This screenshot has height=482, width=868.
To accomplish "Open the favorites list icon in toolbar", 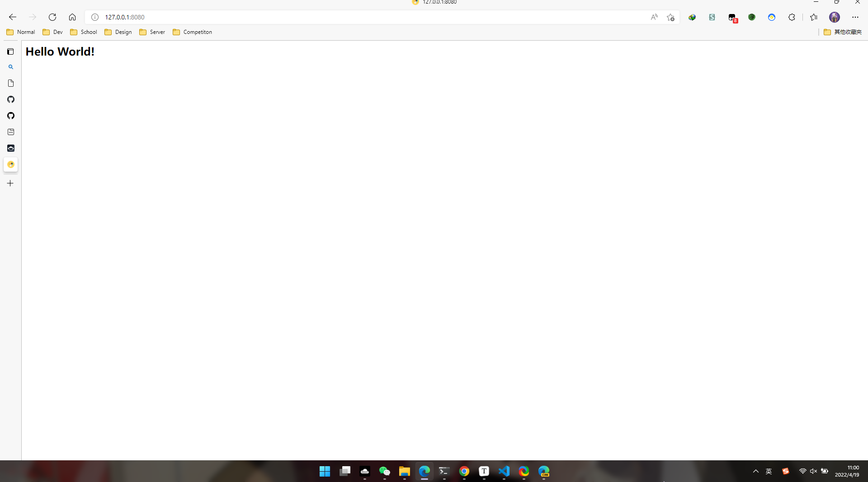I will 814,17.
